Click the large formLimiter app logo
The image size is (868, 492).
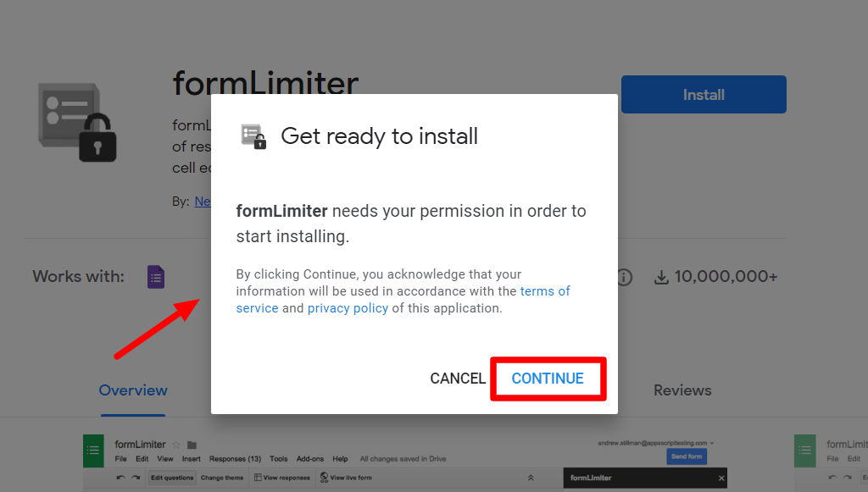[77, 122]
